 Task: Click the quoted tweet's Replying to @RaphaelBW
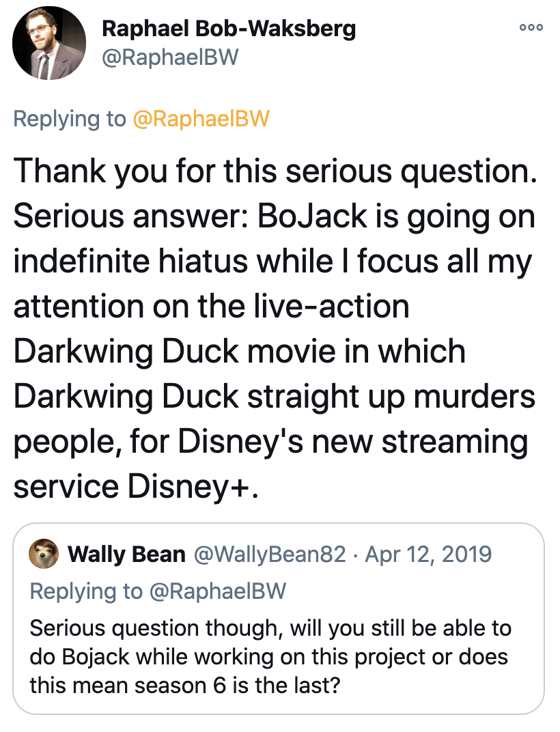click(158, 591)
